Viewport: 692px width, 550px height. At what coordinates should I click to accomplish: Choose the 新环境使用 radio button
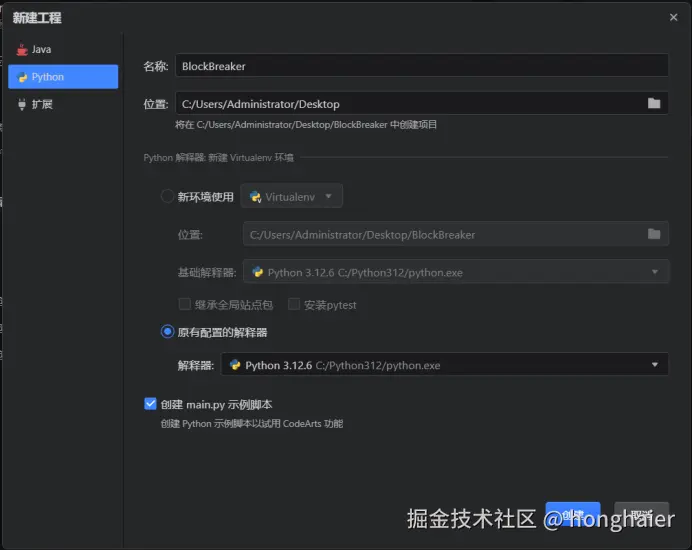(167, 196)
